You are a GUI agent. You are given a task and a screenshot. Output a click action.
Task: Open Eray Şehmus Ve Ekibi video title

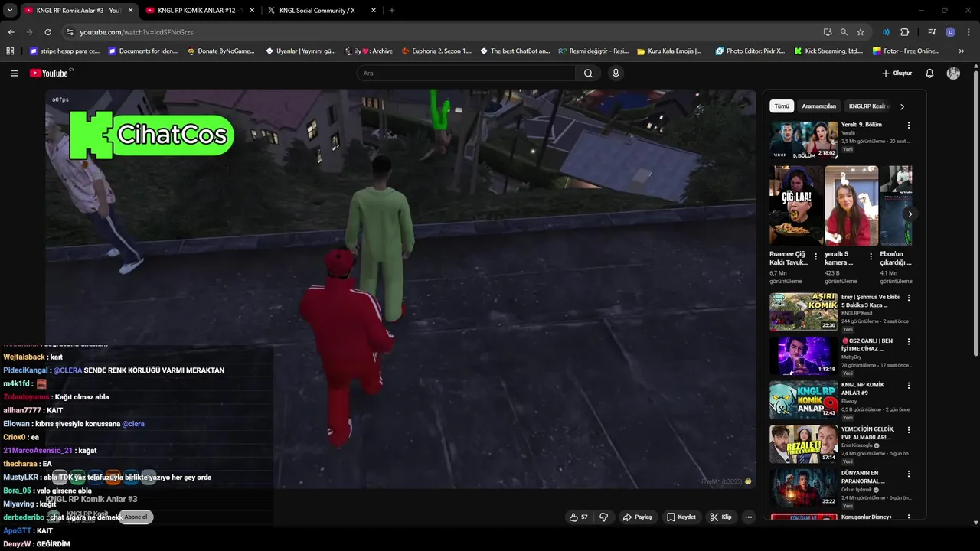click(869, 301)
